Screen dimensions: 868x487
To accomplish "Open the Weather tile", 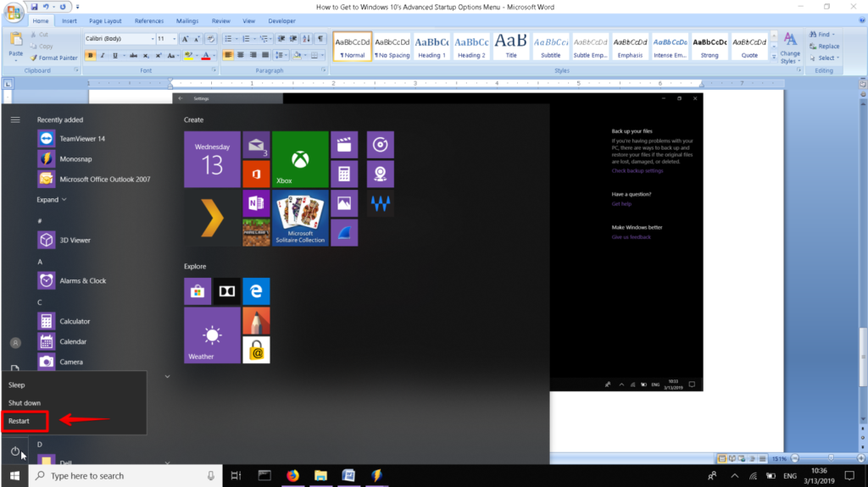I will (212, 335).
